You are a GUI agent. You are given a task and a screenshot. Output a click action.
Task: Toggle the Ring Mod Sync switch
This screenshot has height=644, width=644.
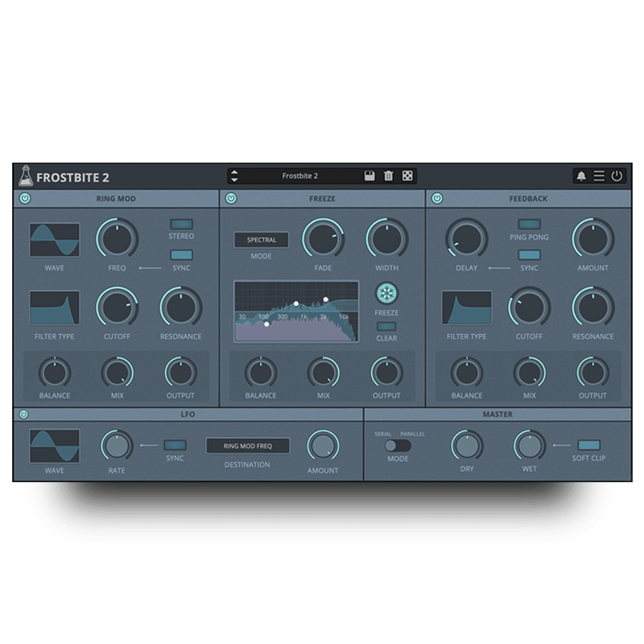182,255
